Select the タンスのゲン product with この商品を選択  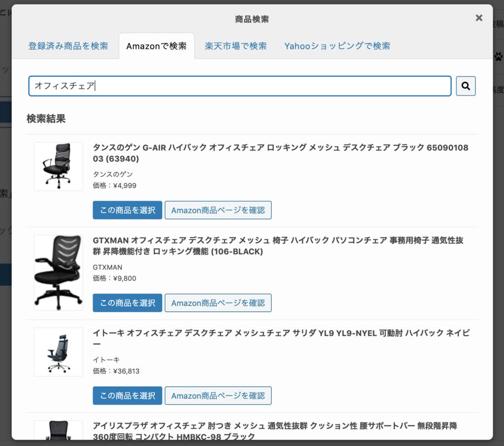point(127,210)
